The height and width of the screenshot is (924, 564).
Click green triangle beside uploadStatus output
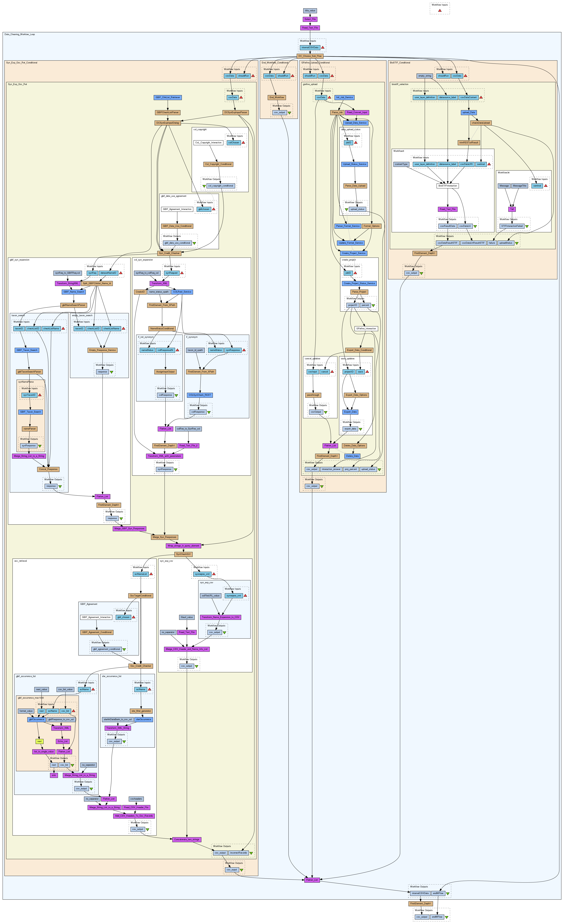pos(517,243)
